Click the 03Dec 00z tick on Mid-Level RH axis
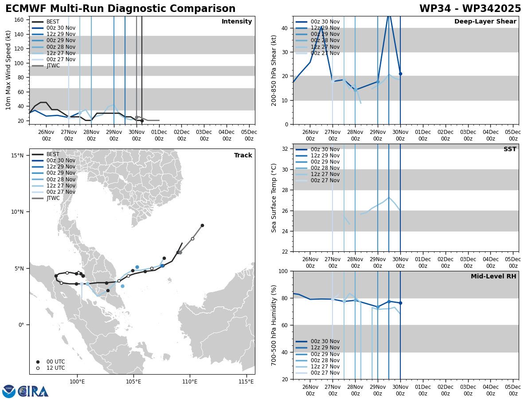Image resolution: width=532 pixels, height=399 pixels. [468, 390]
